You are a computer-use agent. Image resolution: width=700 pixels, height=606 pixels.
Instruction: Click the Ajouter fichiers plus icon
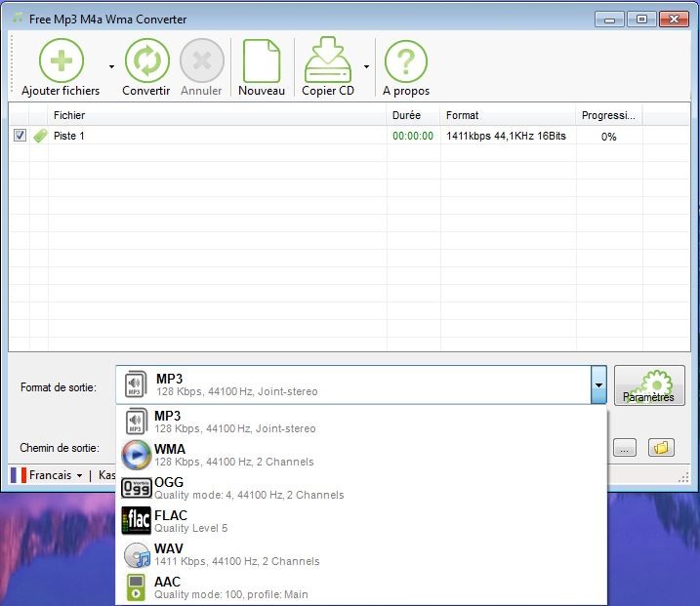[x=61, y=61]
